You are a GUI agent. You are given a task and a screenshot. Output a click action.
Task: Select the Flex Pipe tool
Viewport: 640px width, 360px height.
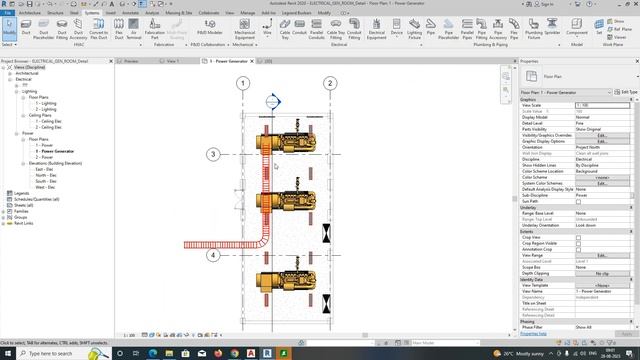click(x=514, y=29)
